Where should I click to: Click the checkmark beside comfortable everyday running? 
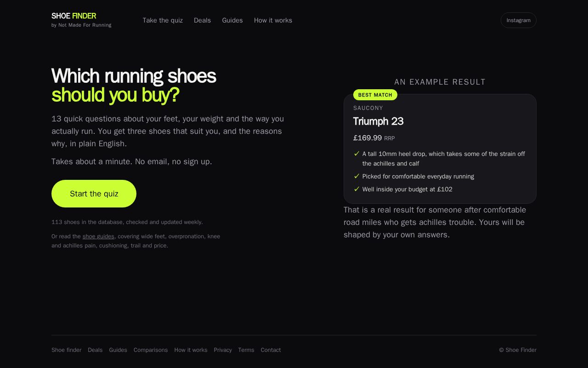356,176
